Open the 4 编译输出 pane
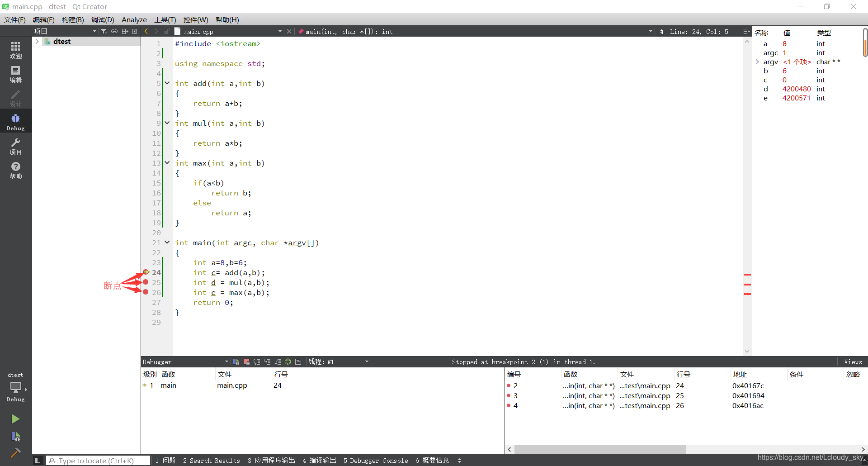868x466 pixels. [x=319, y=460]
